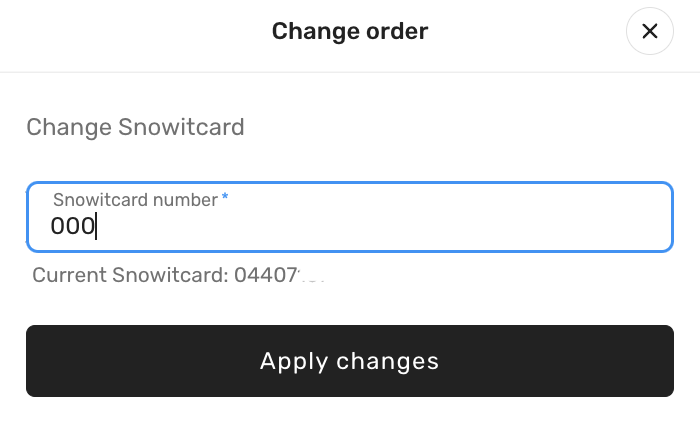Screen dimensions: 700x426
Task: Click the X icon in top corner
Action: point(650,31)
